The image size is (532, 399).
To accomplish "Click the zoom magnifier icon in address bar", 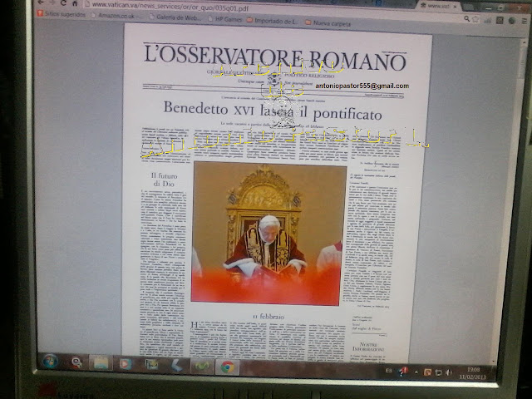I will click(467, 19).
